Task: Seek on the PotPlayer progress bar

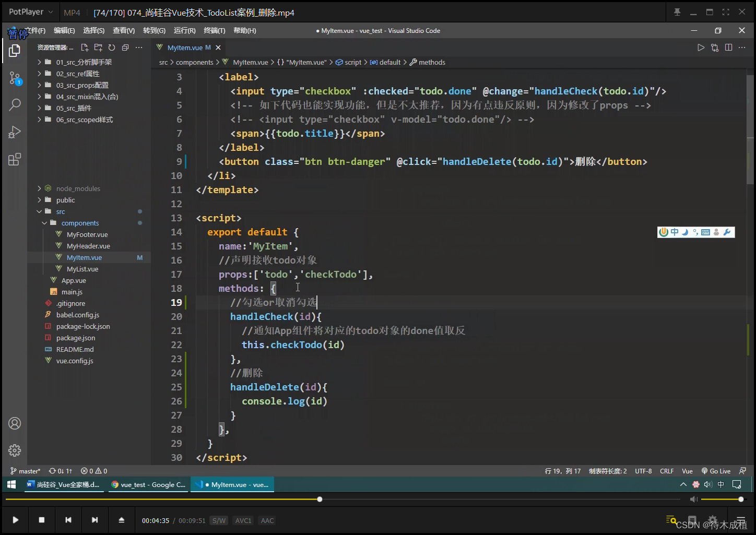Action: (342, 500)
